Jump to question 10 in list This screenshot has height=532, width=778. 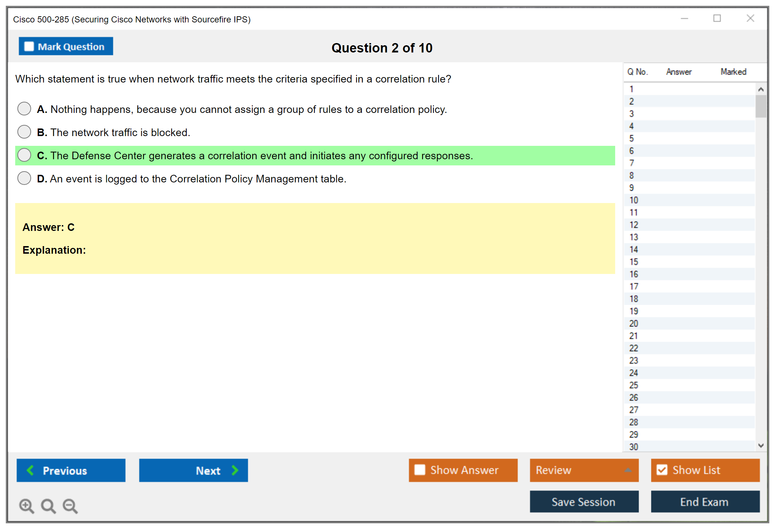pyautogui.click(x=634, y=200)
